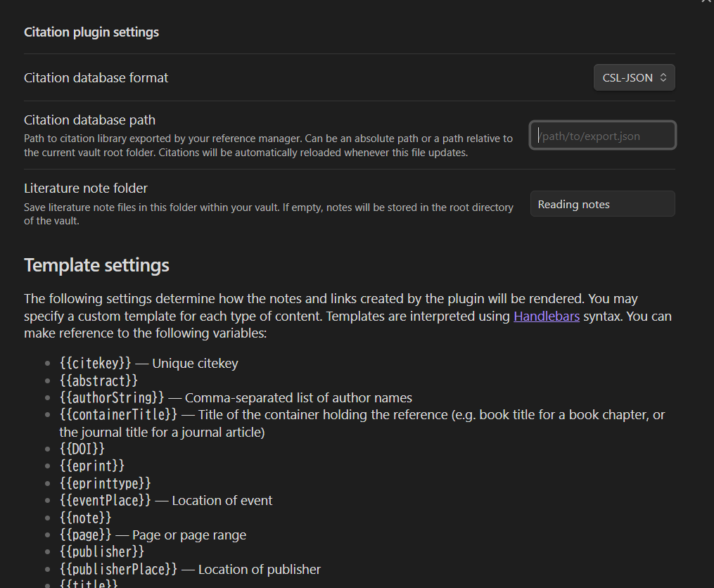Viewport: 714px width, 588px height.
Task: Select the {{DOI}} variable text
Action: pyautogui.click(x=82, y=449)
